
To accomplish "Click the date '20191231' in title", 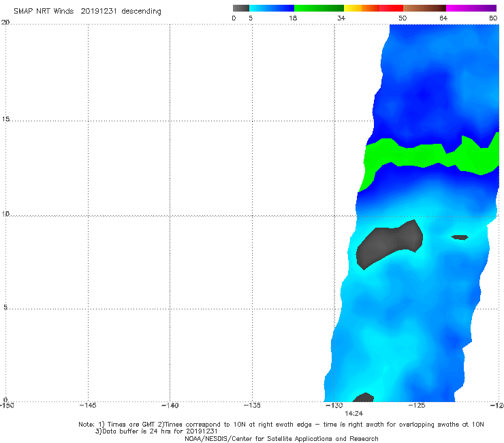I will [98, 12].
